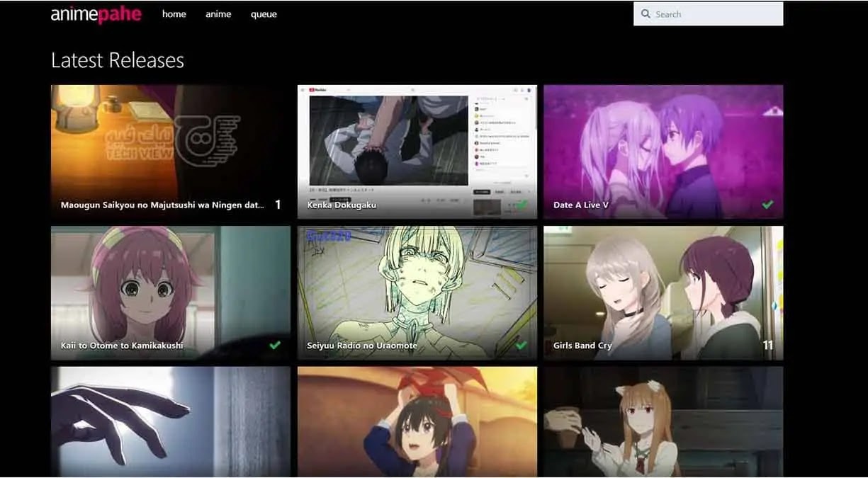
Task: Open the Girls Band Cry thumbnail
Action: pyautogui.click(x=663, y=292)
